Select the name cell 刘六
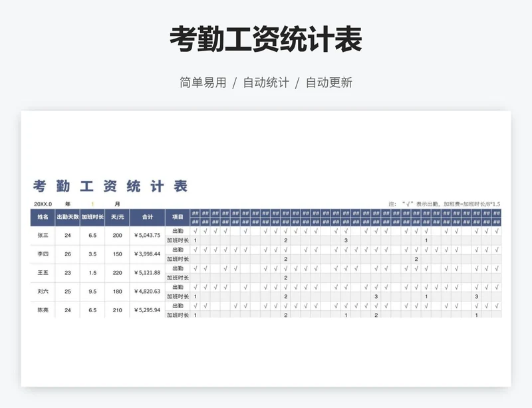The width and height of the screenshot is (532, 408). [x=43, y=292]
